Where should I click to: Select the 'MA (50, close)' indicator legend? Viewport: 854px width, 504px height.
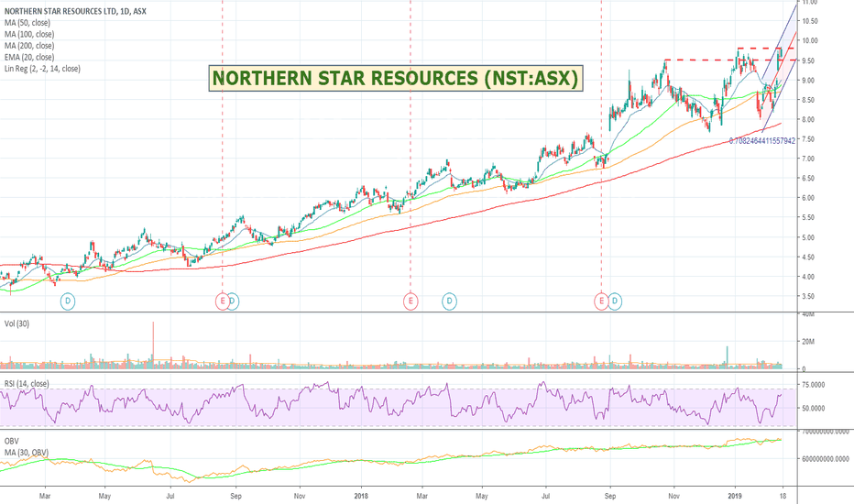click(27, 22)
